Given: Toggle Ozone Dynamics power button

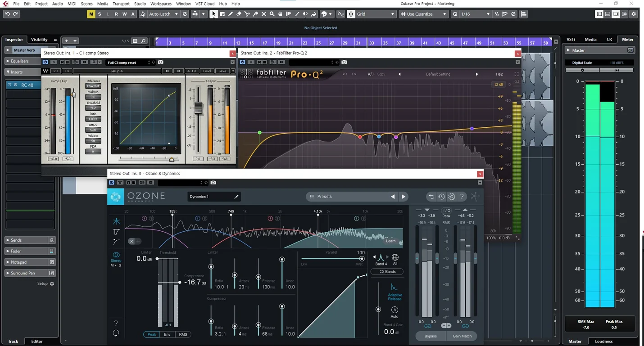Looking at the screenshot, I should [111, 183].
